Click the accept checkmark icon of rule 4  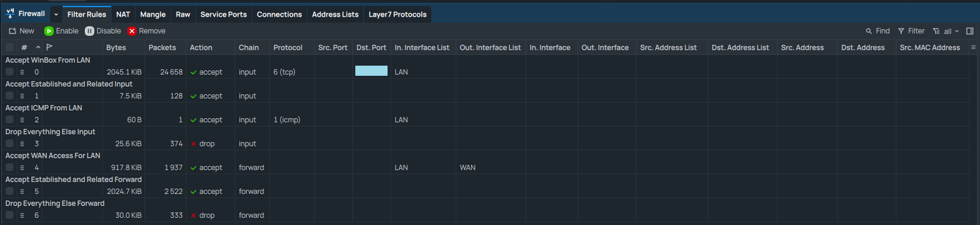[193, 168]
